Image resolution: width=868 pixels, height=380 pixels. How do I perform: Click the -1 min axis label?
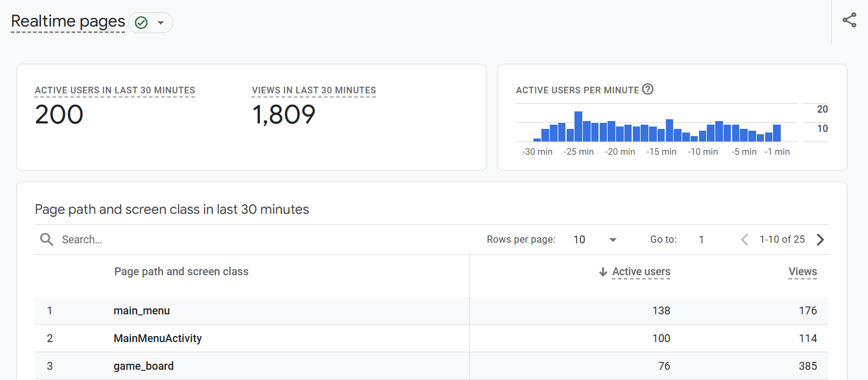coord(777,152)
